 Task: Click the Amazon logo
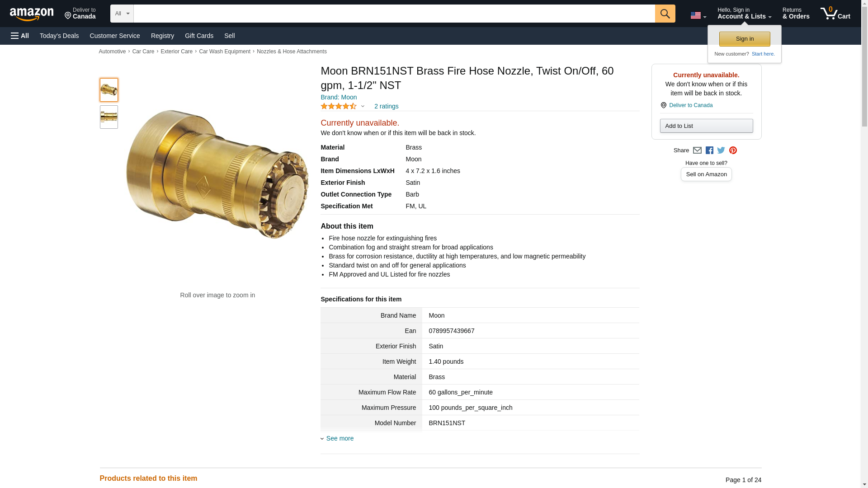click(x=32, y=14)
